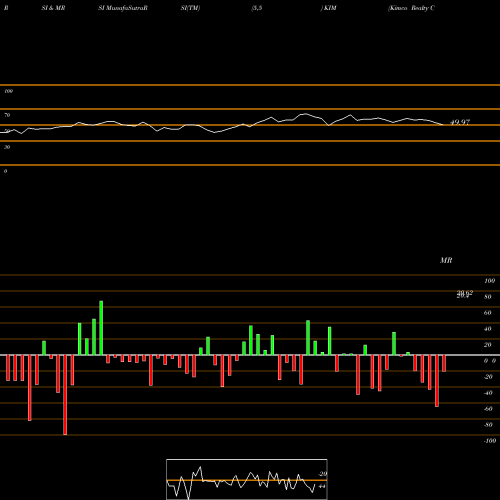
Task: Click the 'Kimco Realty C' title text
Action: (x=411, y=8)
